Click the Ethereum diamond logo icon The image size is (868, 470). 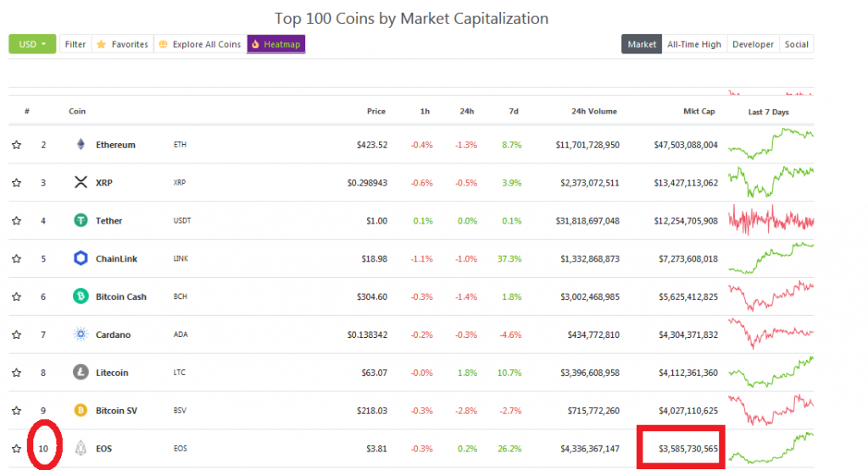(81, 144)
